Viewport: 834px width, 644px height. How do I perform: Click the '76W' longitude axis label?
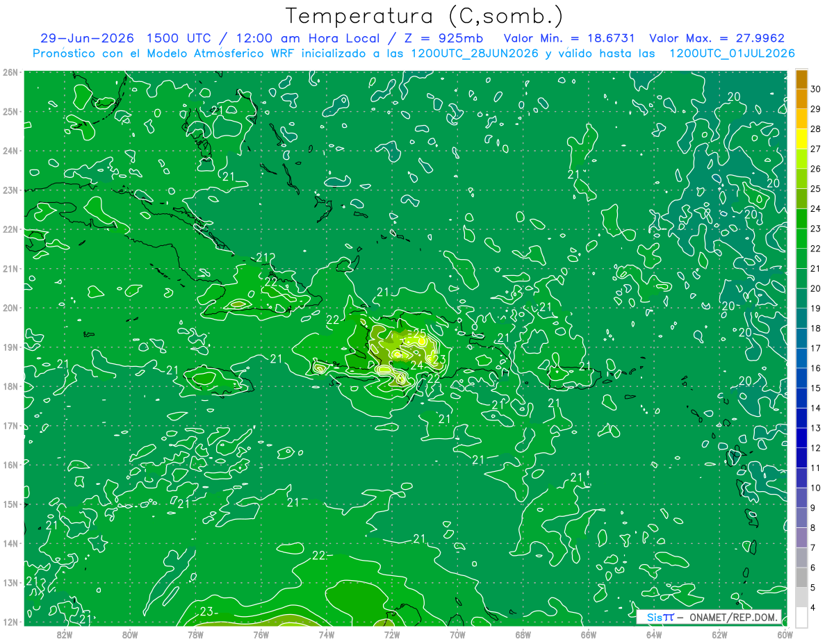pos(261,634)
